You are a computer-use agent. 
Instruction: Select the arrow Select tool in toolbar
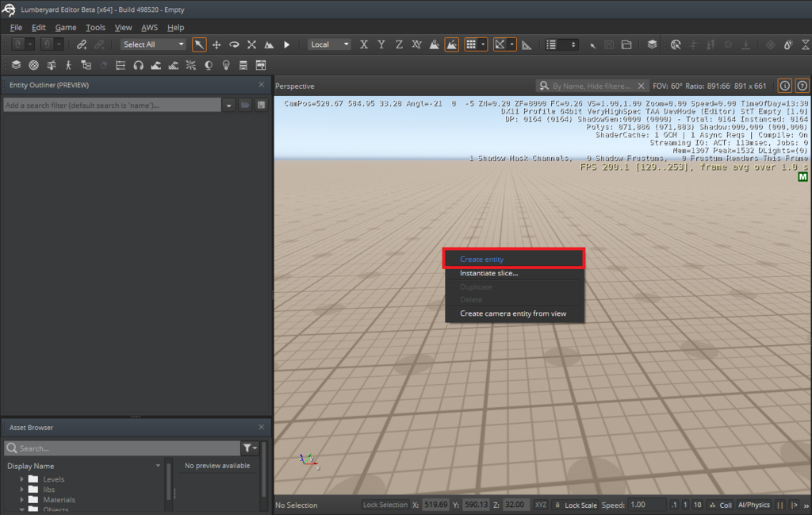tap(199, 44)
